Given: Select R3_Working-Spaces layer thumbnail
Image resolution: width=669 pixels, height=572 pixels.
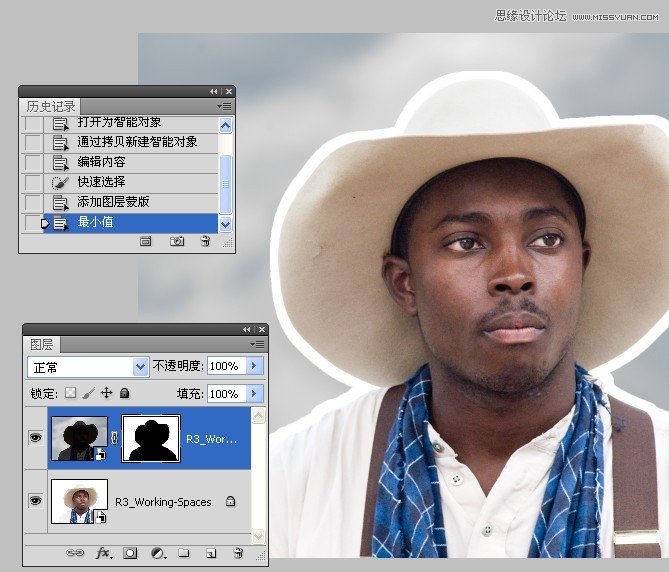Looking at the screenshot, I should [79, 501].
